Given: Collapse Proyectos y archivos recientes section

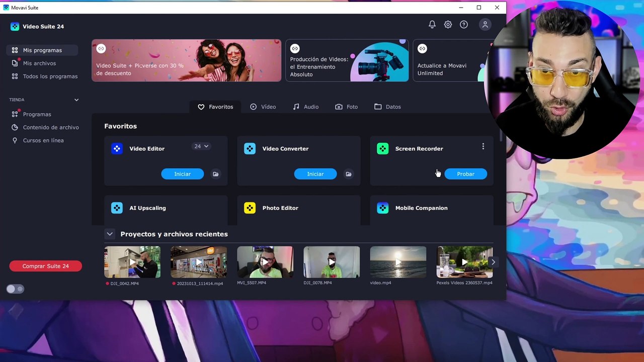Looking at the screenshot, I should [109, 234].
